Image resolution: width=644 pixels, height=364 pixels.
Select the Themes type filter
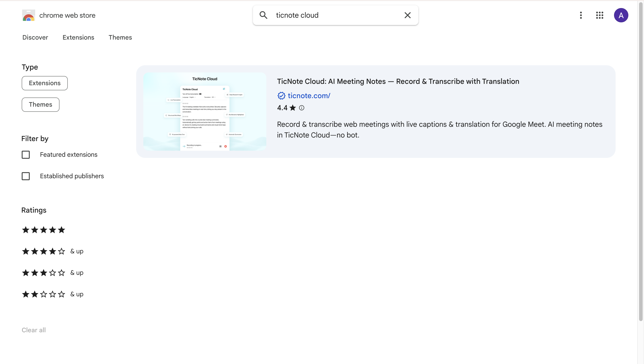pos(40,104)
